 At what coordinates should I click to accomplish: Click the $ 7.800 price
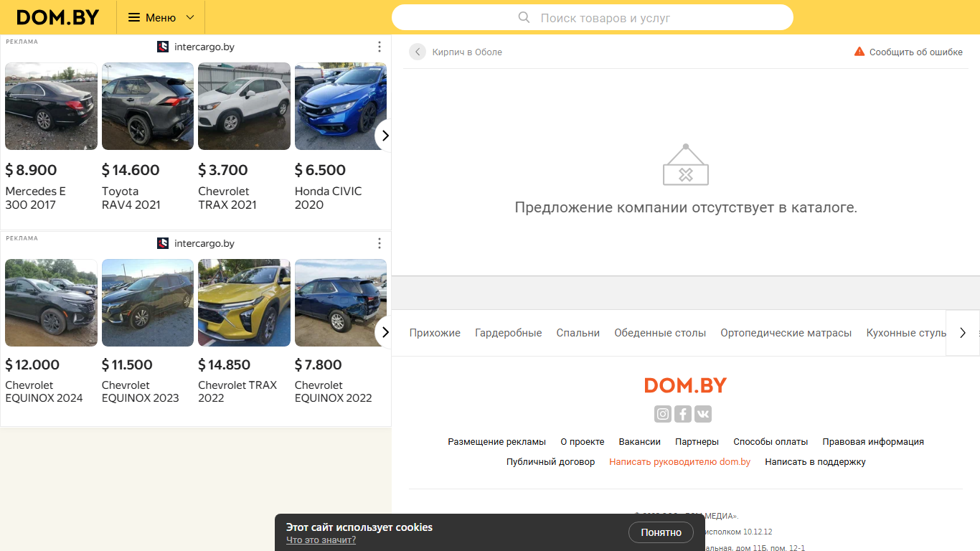319,364
